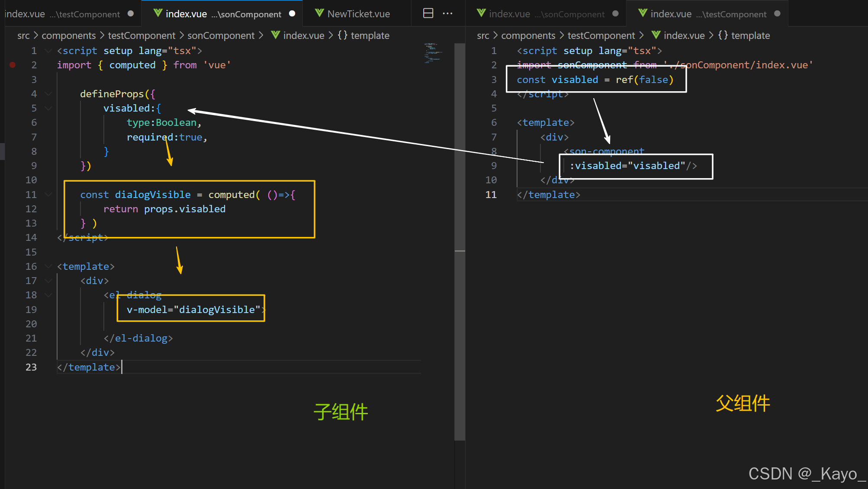Viewport: 868px width, 489px height.
Task: Open the editor More Actions ellipsis menu
Action: (447, 13)
